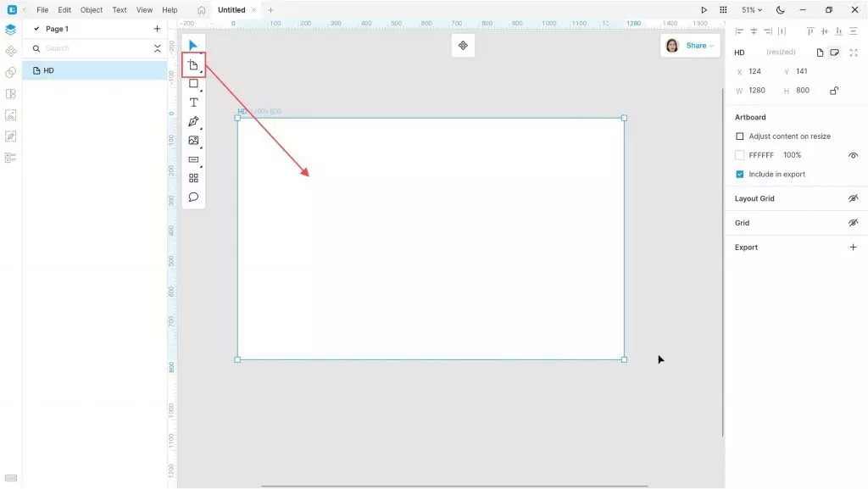
Task: Open a new tab with plus
Action: pyautogui.click(x=270, y=10)
